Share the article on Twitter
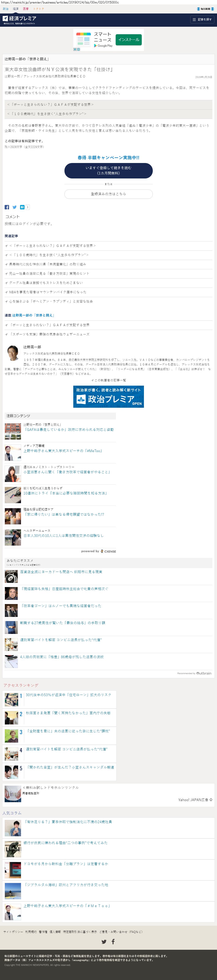The width and height of the screenshot is (217, 980). coord(14,207)
